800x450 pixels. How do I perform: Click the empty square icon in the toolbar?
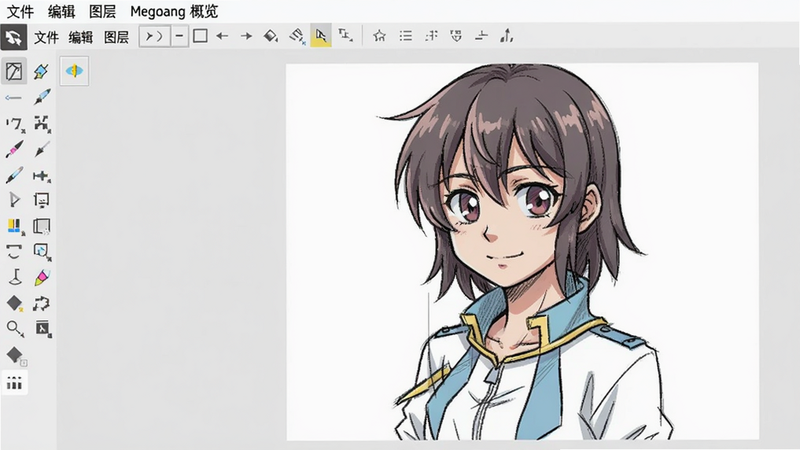point(200,36)
